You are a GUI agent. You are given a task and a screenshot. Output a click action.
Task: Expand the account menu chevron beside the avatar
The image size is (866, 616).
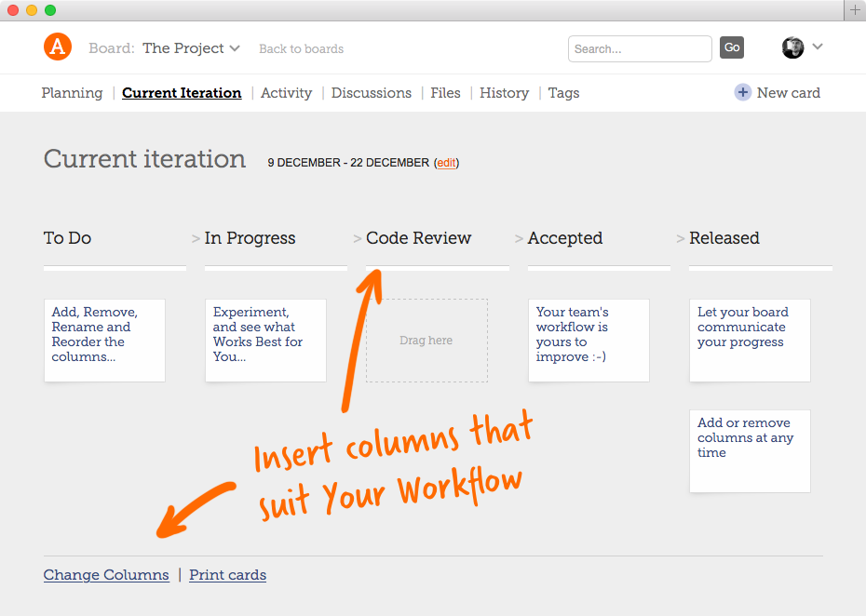tap(817, 47)
